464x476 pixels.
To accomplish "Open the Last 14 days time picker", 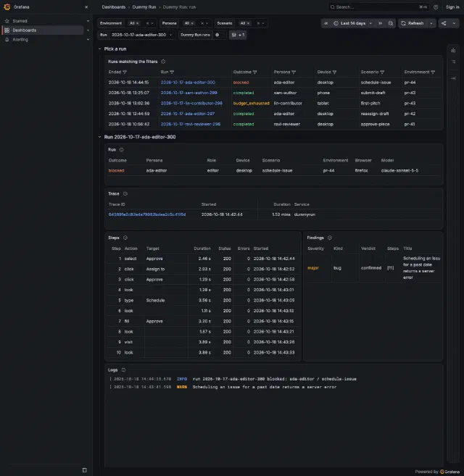I will (x=353, y=23).
